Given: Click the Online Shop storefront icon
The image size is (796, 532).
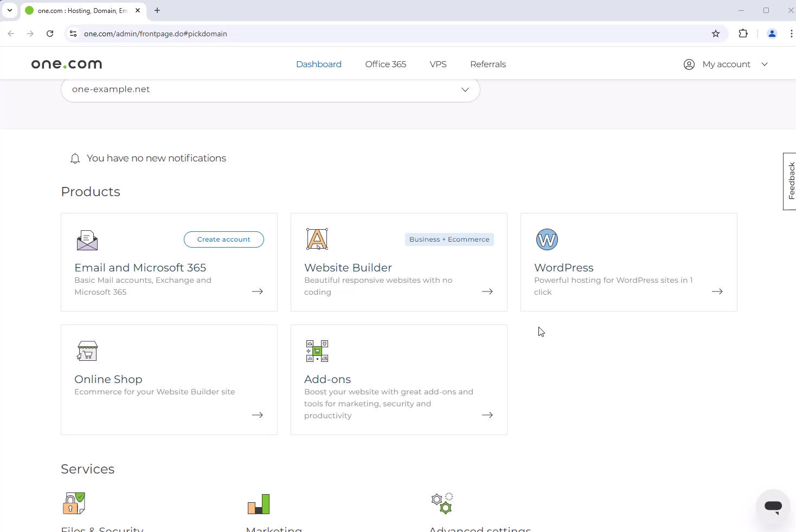Looking at the screenshot, I should pyautogui.click(x=87, y=351).
